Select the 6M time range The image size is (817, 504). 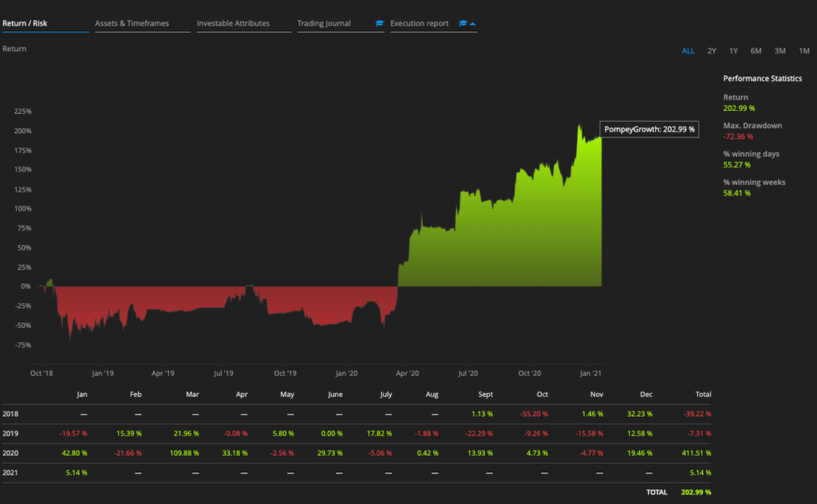click(756, 50)
